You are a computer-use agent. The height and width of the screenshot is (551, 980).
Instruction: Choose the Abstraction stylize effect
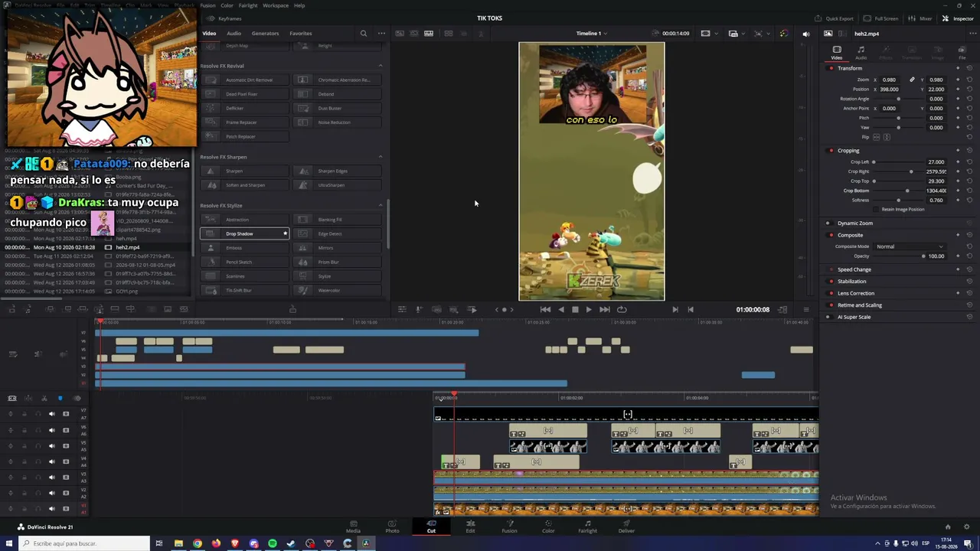(x=244, y=220)
